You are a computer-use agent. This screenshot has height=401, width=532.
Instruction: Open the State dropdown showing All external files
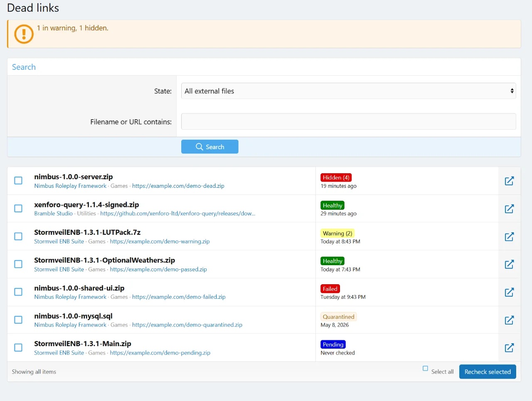click(348, 91)
